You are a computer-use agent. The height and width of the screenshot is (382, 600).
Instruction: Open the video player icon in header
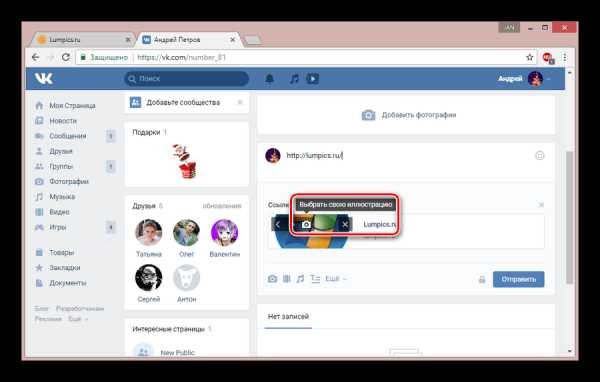click(x=312, y=79)
